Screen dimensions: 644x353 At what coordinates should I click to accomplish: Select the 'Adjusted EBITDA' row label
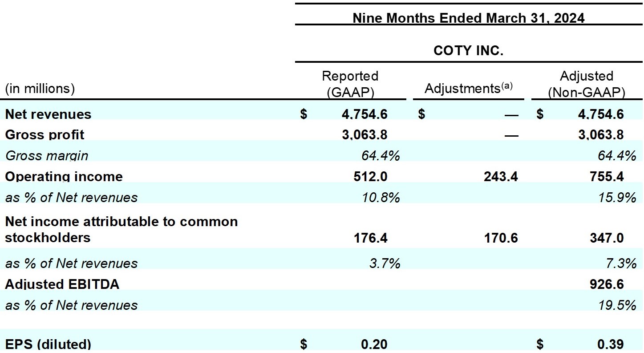62,284
